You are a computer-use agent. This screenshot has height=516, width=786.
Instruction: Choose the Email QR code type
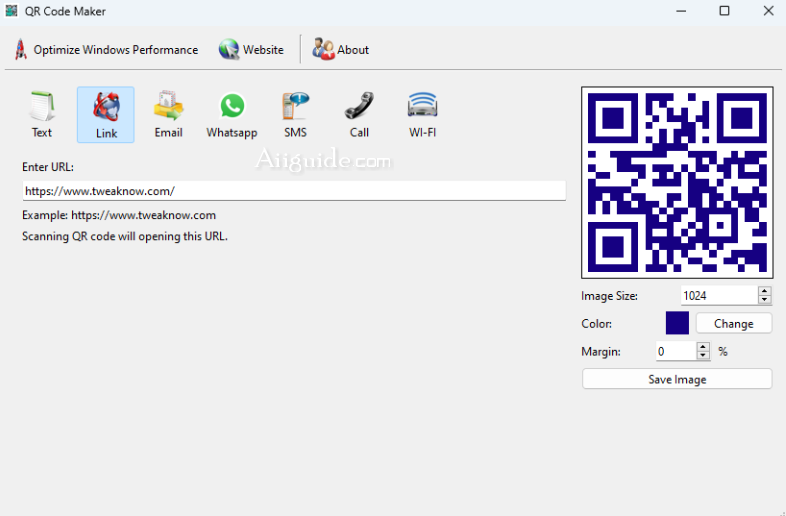(168, 115)
